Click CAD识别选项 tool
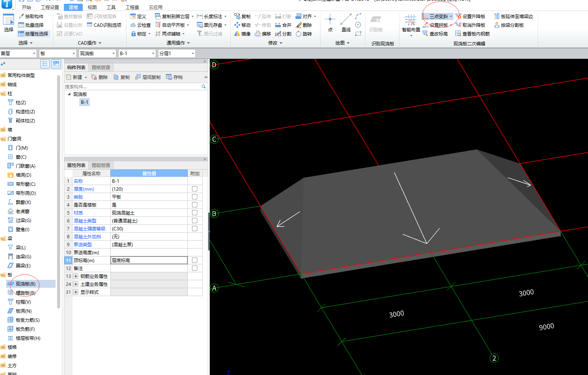 (104, 25)
